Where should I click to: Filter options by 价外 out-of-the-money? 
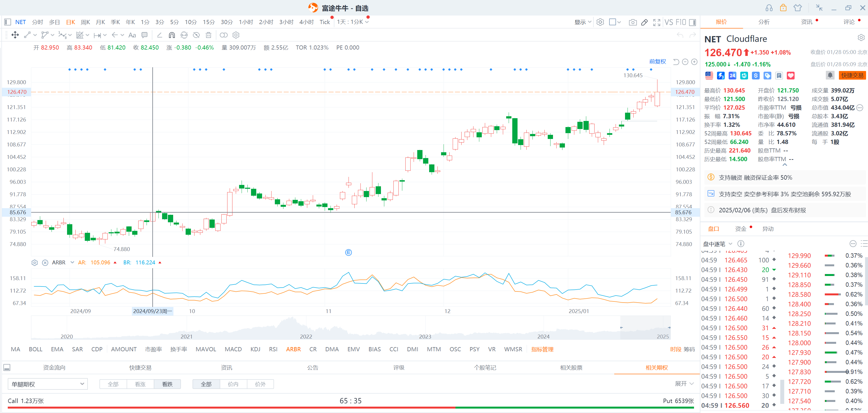tap(260, 384)
